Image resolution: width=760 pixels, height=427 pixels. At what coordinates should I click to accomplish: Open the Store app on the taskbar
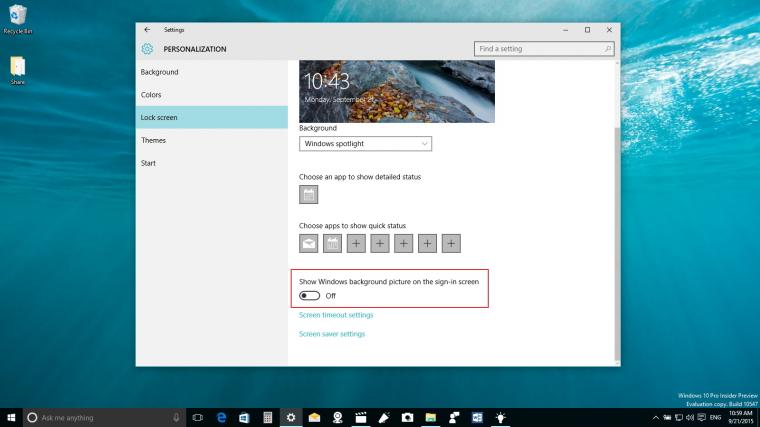pyautogui.click(x=244, y=417)
